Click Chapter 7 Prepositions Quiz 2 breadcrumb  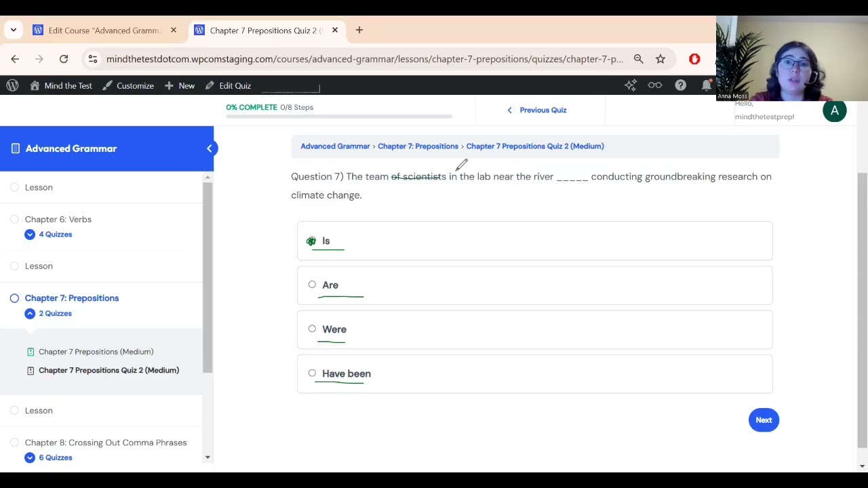(535, 146)
